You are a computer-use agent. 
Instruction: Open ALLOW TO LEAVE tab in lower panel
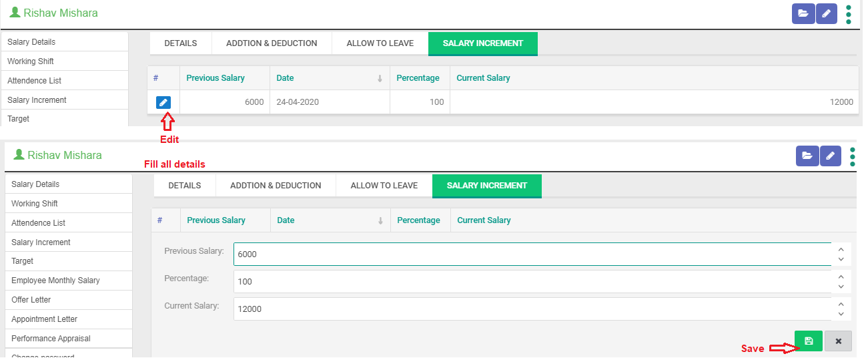[384, 186]
